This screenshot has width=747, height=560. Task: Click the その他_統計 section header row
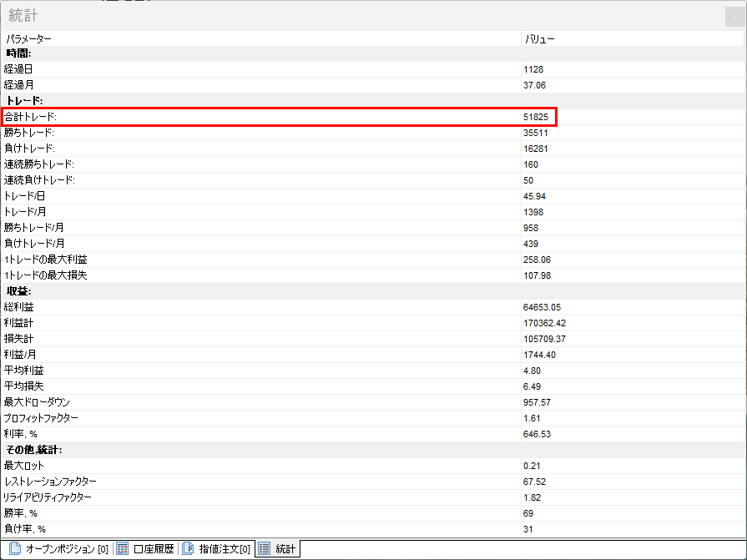33,450
